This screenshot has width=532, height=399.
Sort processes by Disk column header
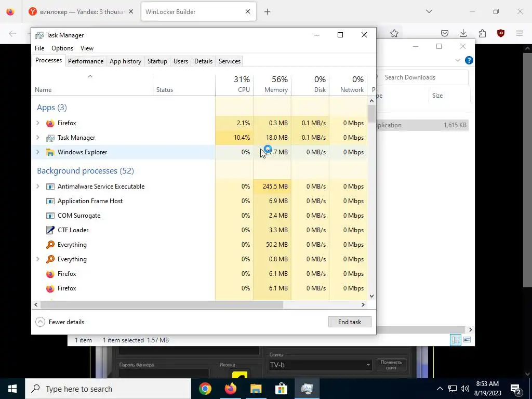pos(310,84)
